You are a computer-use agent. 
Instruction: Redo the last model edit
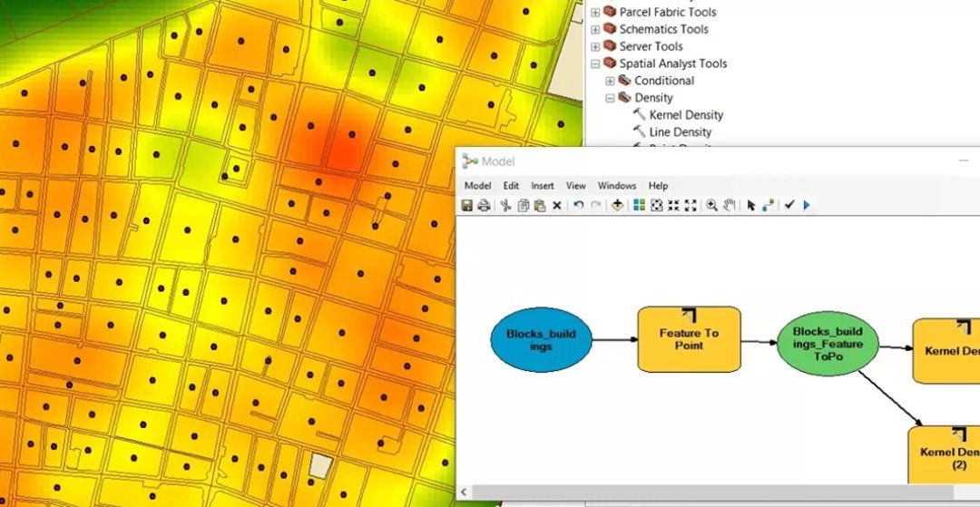(x=595, y=205)
